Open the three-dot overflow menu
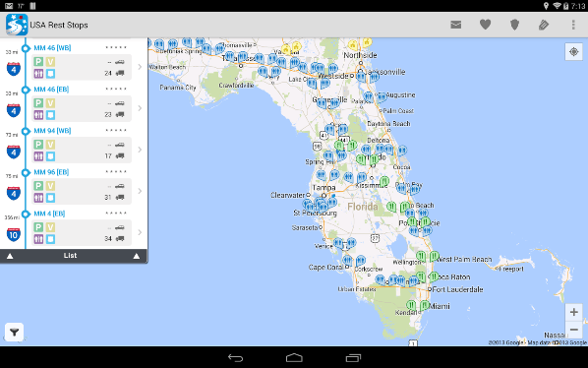 point(573,25)
